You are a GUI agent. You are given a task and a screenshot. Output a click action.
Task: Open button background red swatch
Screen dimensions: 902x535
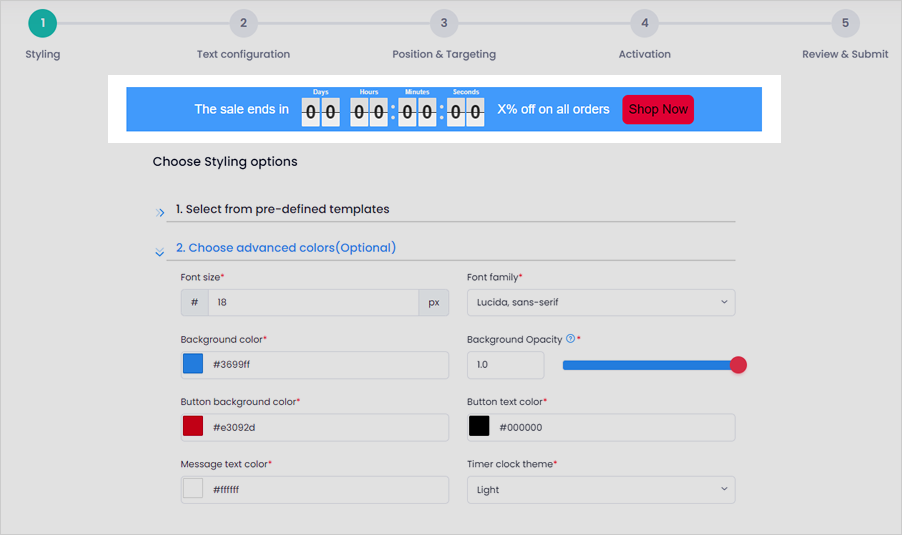(193, 426)
